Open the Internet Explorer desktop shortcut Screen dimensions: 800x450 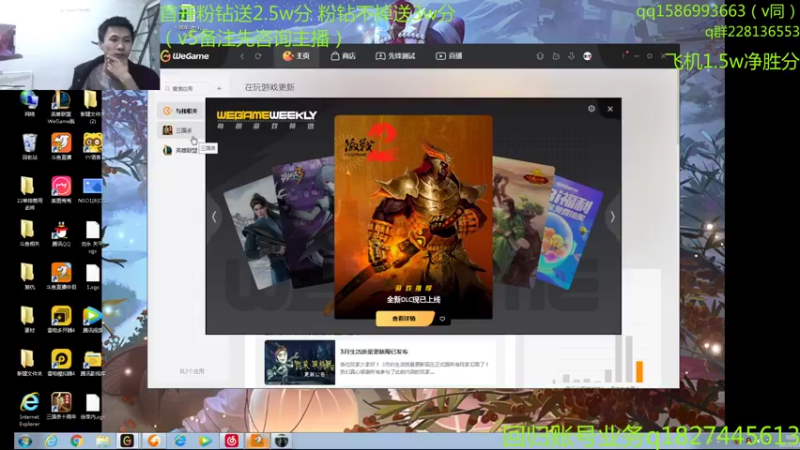coord(30,409)
